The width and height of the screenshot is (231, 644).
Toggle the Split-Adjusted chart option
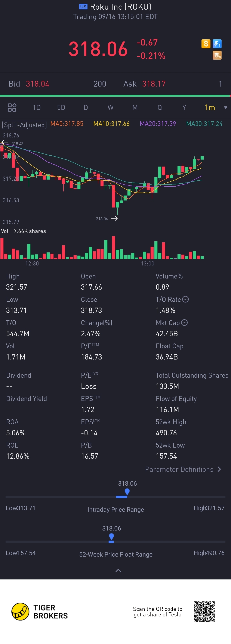(24, 125)
